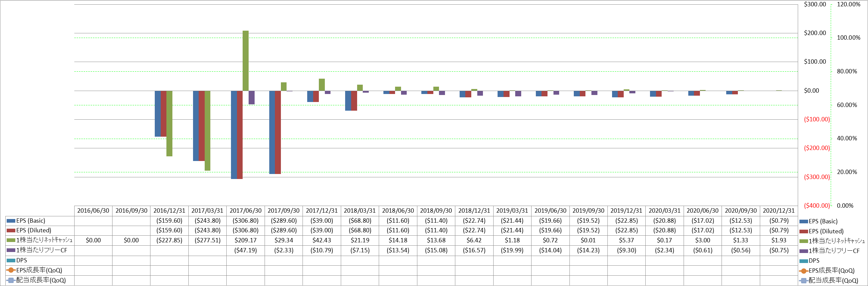Click EPS (Basic) ($306.80) cell
Viewport: 868px width, 286px height.
click(x=246, y=221)
